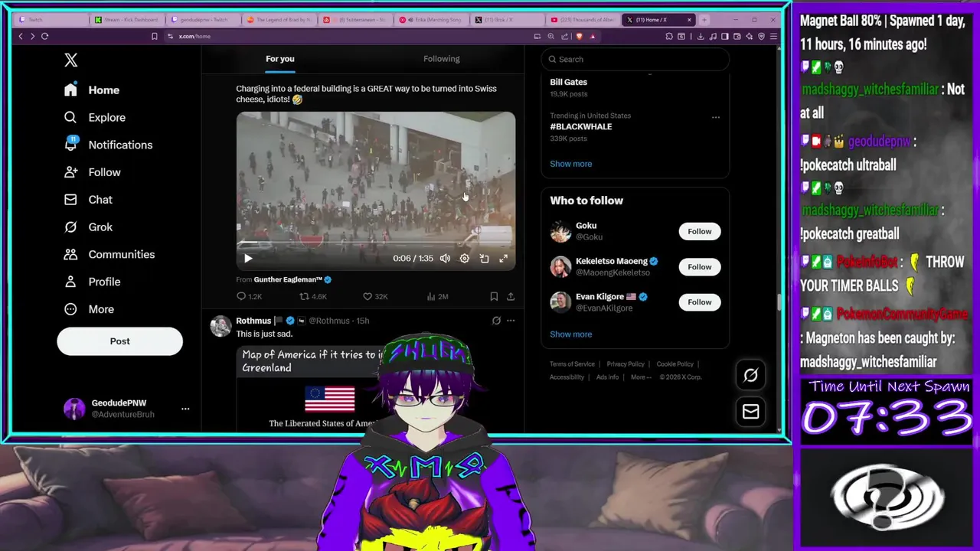This screenshot has width=980, height=551.
Task: Mute the video with the speaker icon
Action: tap(445, 259)
